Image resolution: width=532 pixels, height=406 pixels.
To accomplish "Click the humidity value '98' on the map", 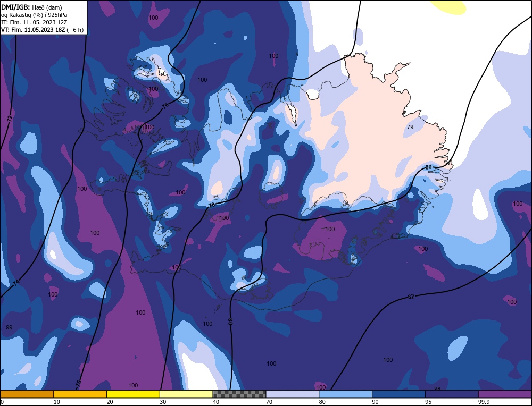I will pyautogui.click(x=437, y=388).
